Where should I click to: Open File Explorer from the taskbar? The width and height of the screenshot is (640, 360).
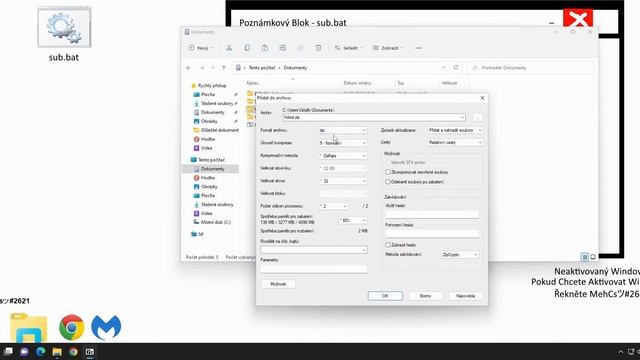(57, 352)
